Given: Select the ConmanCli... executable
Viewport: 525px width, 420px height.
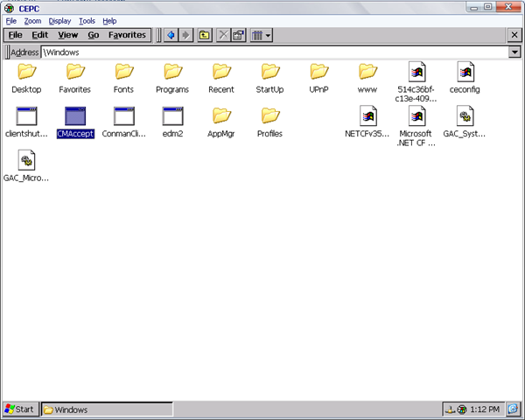Looking at the screenshot, I should tap(124, 122).
